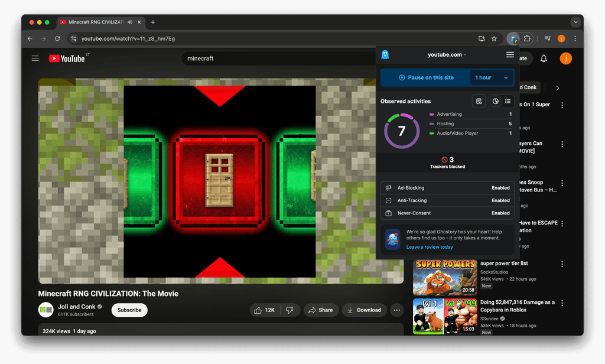Viewport: 605px width, 364px height.
Task: Open more actions for the video
Action: pos(396,310)
